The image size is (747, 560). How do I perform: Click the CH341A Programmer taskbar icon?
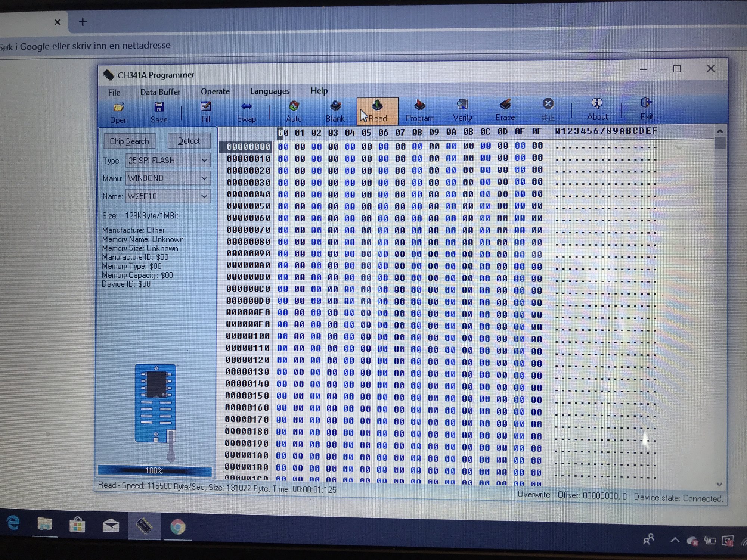[x=144, y=526]
